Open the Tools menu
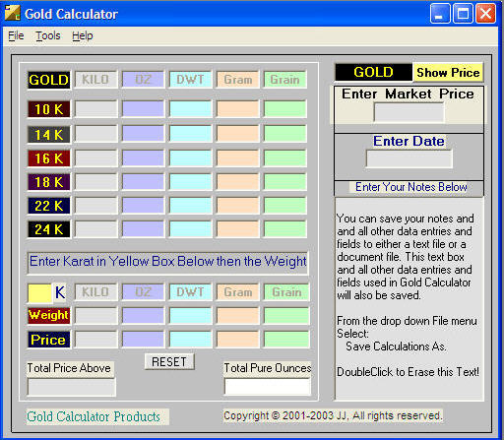Screen dimensions: 504x440 pyautogui.click(x=48, y=35)
